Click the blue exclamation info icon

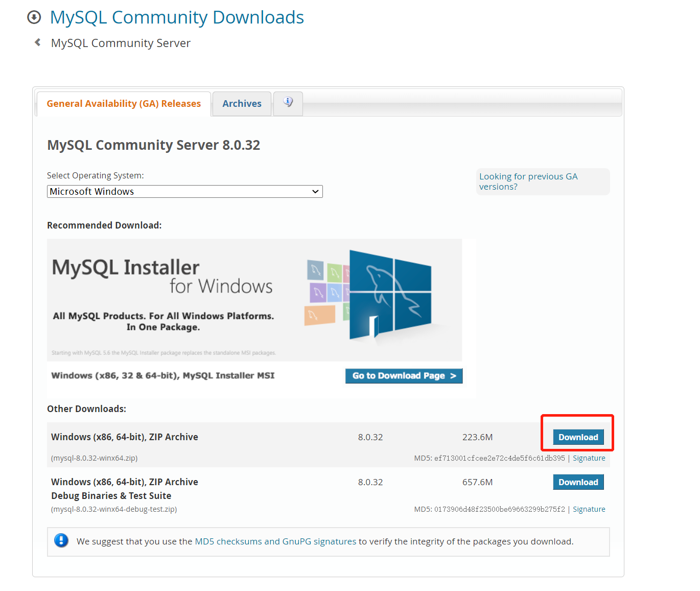click(x=61, y=540)
